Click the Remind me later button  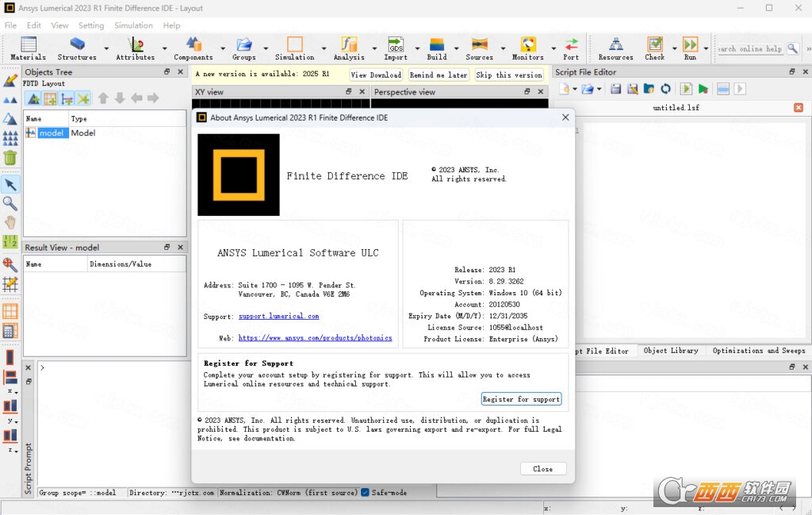(438, 75)
